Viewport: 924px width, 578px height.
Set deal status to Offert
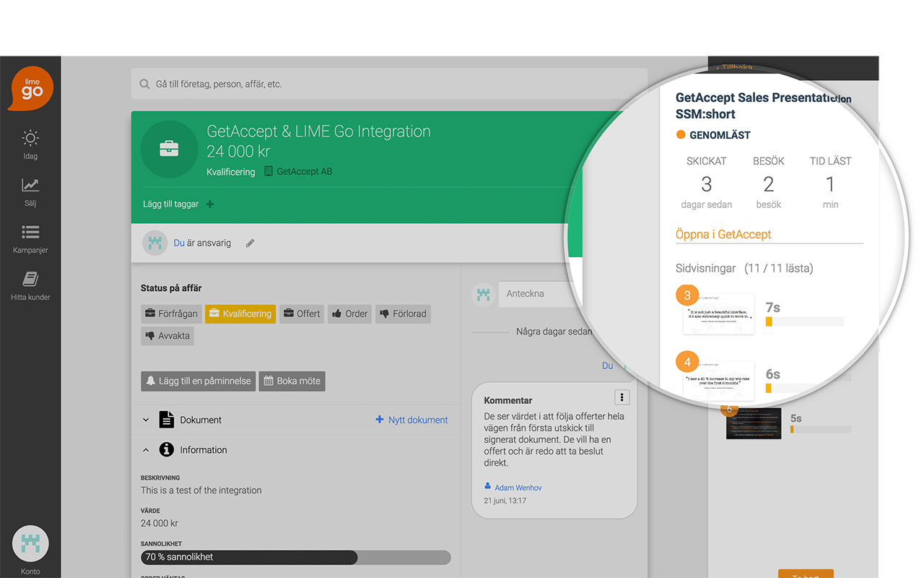click(302, 314)
